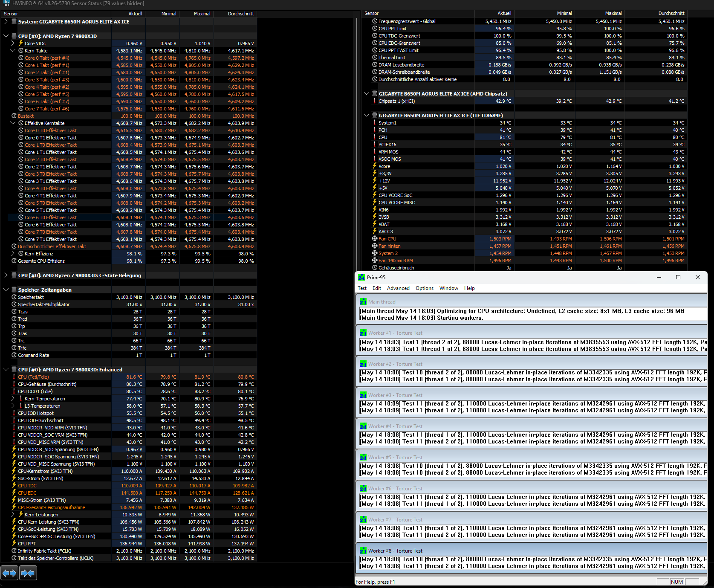Click the outward-arrows expand layout button

[x=9, y=573]
